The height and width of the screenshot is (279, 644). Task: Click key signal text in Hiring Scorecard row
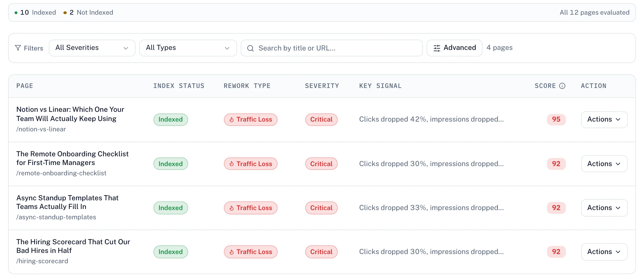432,252
